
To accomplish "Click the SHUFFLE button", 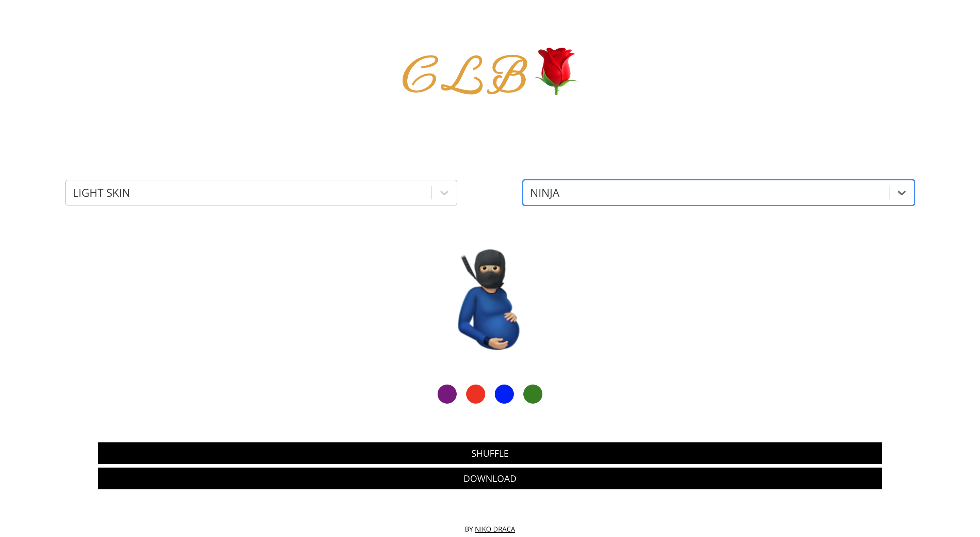I will 490,453.
